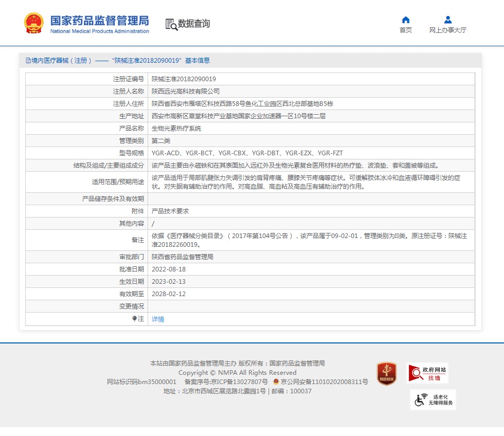Click the 注册人住所 address value

click(x=242, y=104)
